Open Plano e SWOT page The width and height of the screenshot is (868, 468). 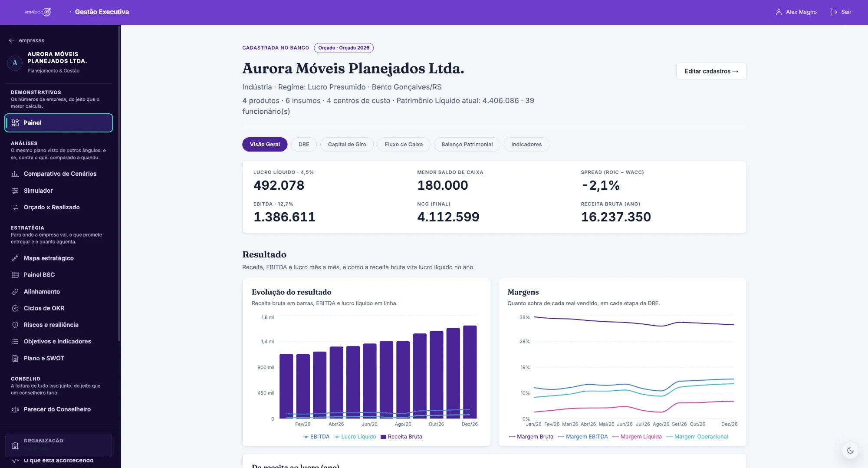coord(59,358)
